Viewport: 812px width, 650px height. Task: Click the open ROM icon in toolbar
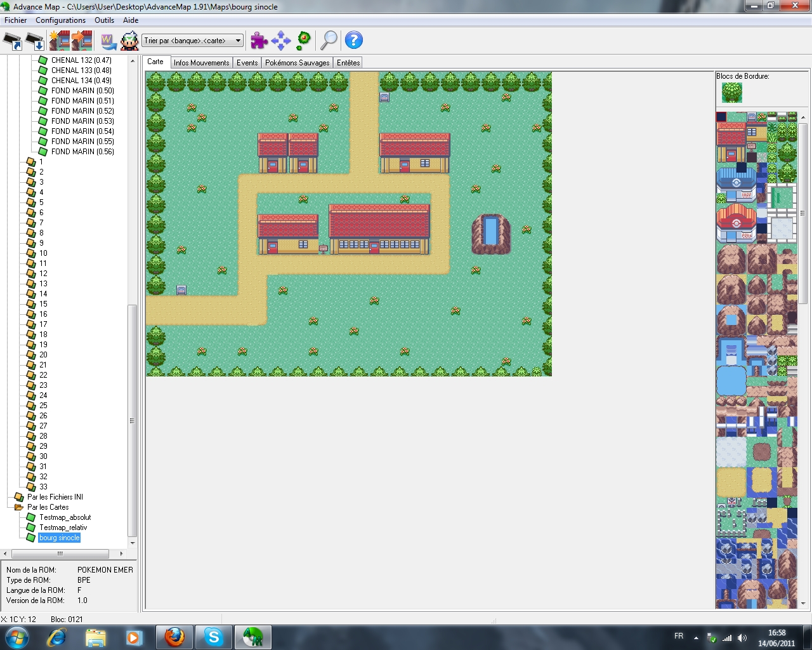coord(12,41)
